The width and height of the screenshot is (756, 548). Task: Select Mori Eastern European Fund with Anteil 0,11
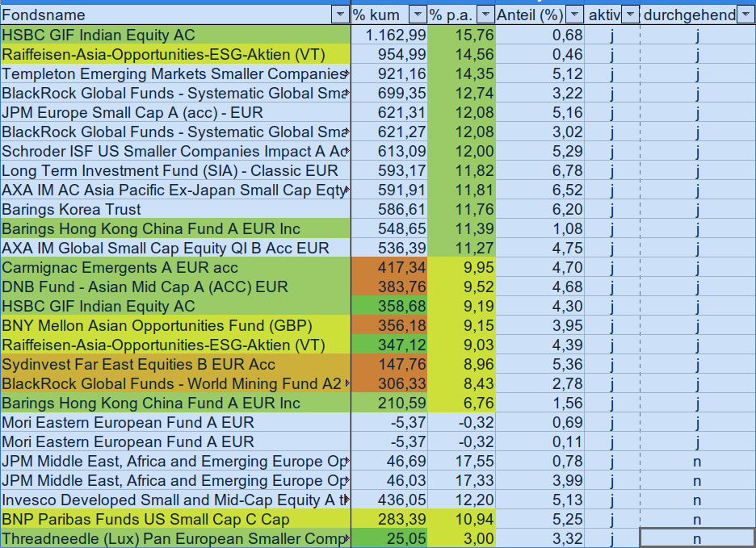pyautogui.click(x=175, y=442)
